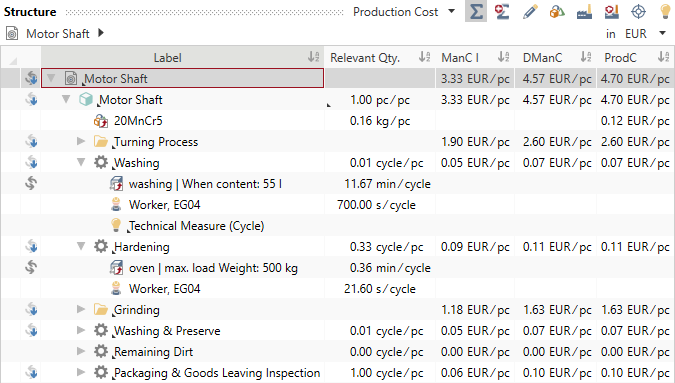This screenshot has width=675, height=383.
Task: Expand the Turning Process folder
Action: pyautogui.click(x=81, y=141)
